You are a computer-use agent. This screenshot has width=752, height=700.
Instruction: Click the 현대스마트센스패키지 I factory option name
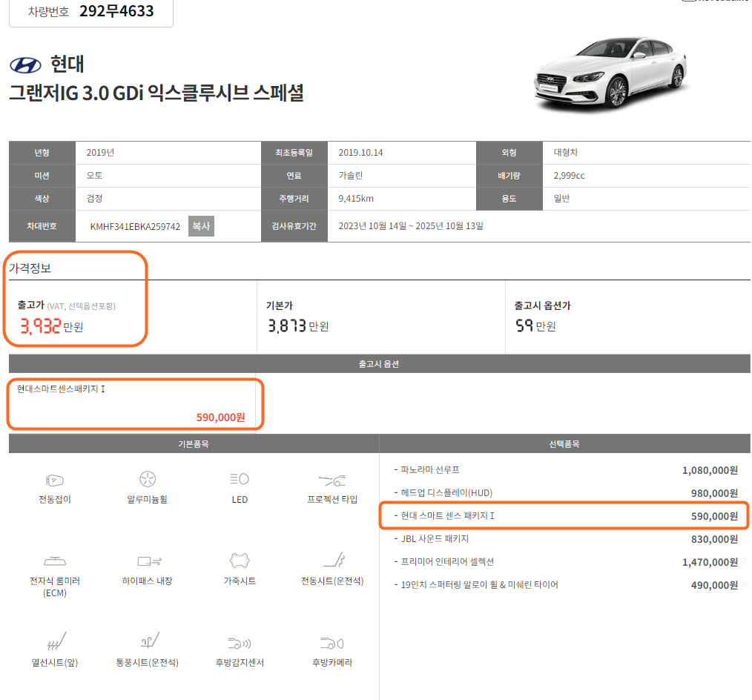(x=61, y=389)
